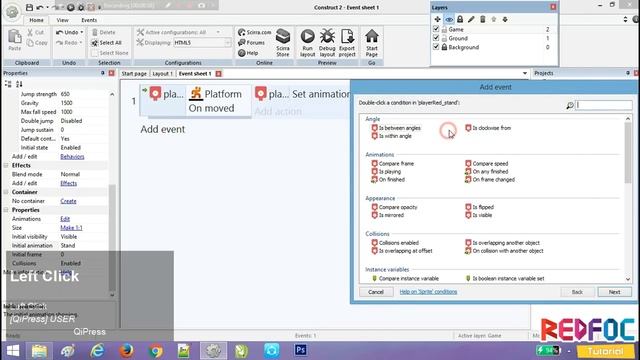The width and height of the screenshot is (640, 360).
Task: Open the Scirra Store icon
Action: 282,36
